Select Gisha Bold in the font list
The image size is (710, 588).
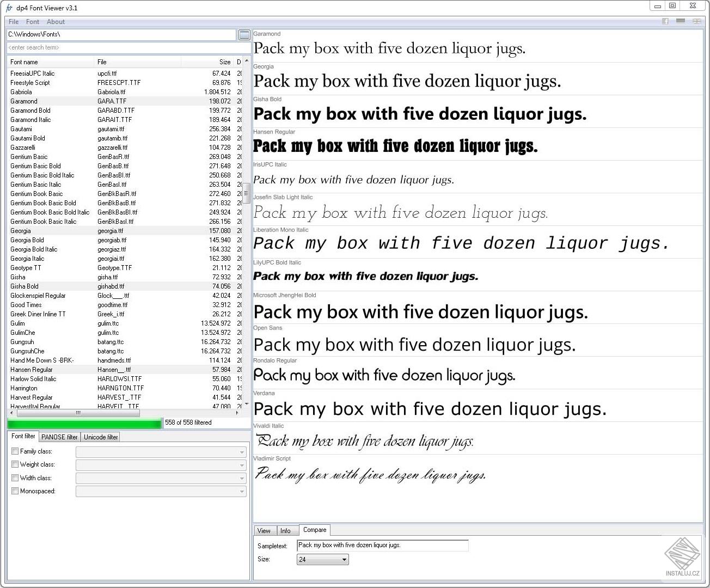[x=24, y=286]
